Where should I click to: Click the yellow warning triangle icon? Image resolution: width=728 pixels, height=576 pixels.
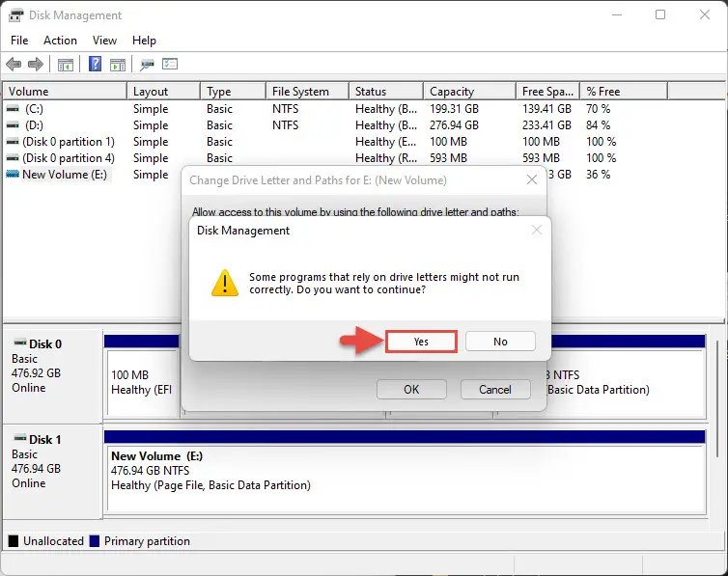coord(225,283)
